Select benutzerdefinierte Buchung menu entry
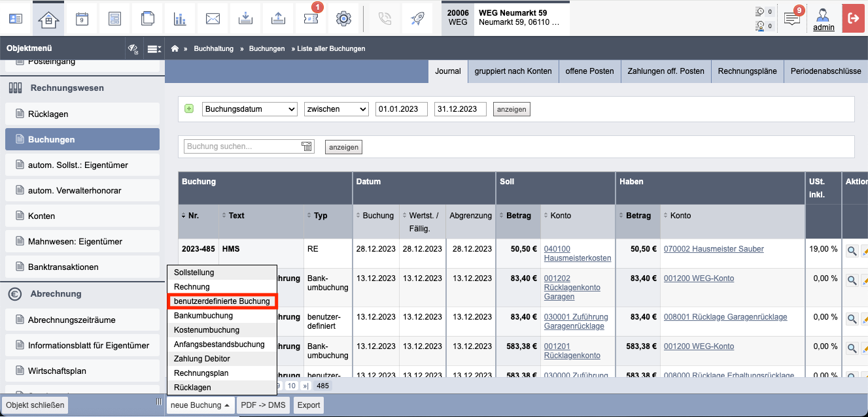 click(x=222, y=301)
